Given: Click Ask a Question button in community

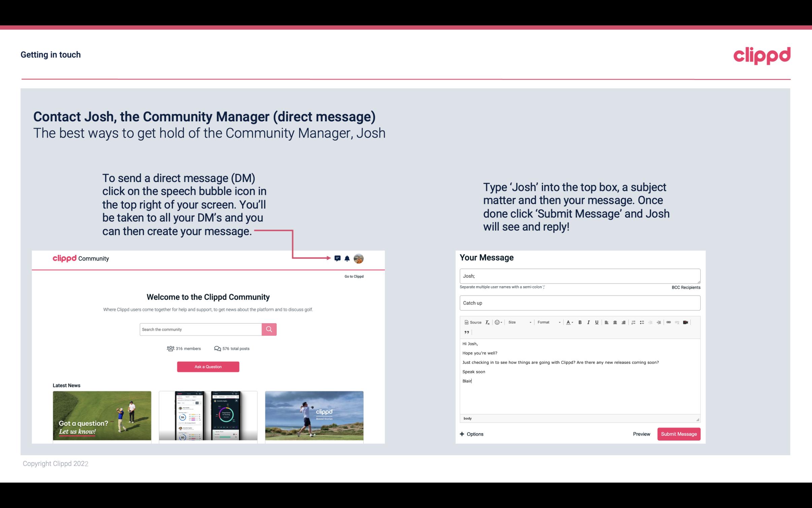Looking at the screenshot, I should [209, 366].
